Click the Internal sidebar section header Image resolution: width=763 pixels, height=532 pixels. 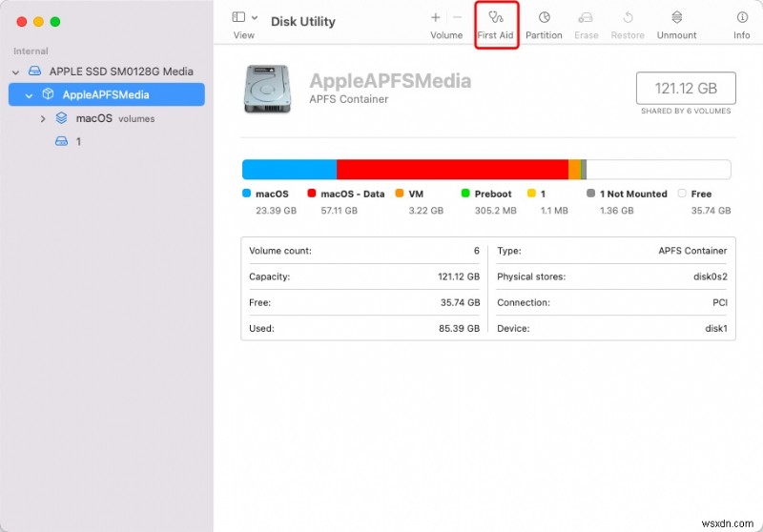pos(31,51)
